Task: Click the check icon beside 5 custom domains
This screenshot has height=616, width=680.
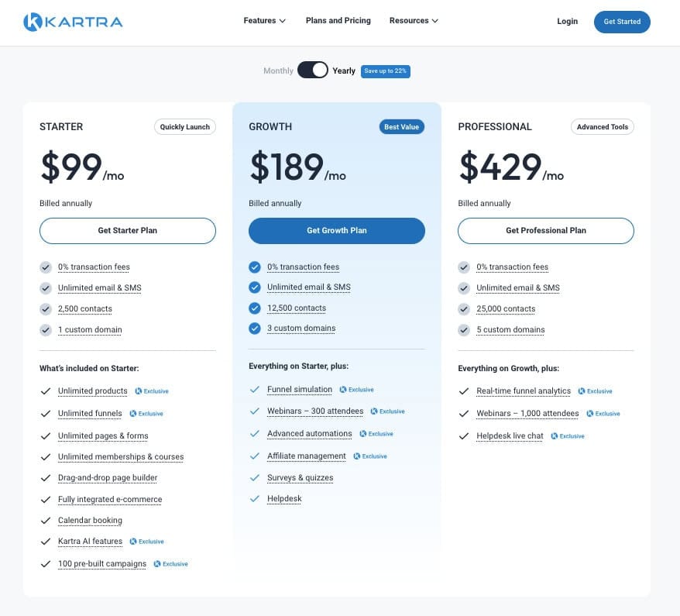Action: click(464, 329)
